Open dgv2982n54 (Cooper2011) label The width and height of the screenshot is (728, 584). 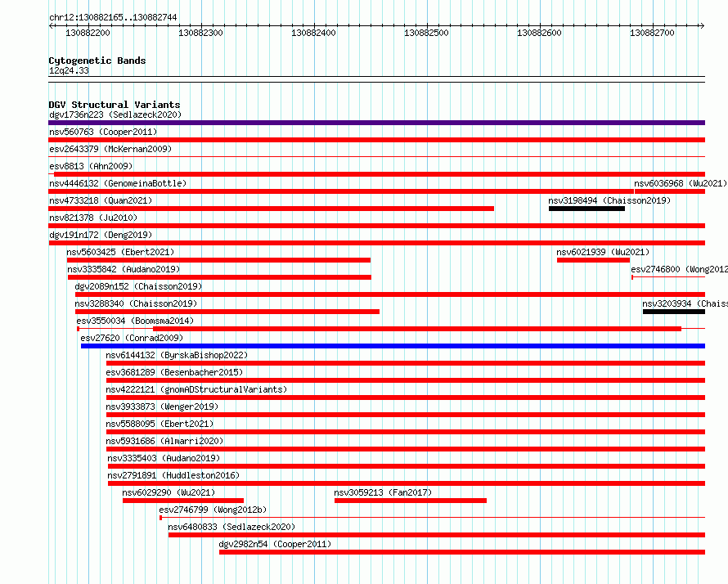click(276, 544)
